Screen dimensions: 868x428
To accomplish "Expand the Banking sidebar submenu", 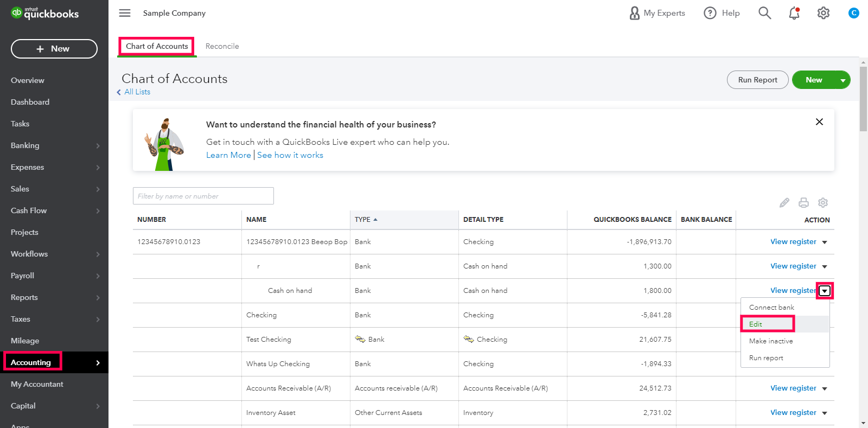I will point(98,145).
